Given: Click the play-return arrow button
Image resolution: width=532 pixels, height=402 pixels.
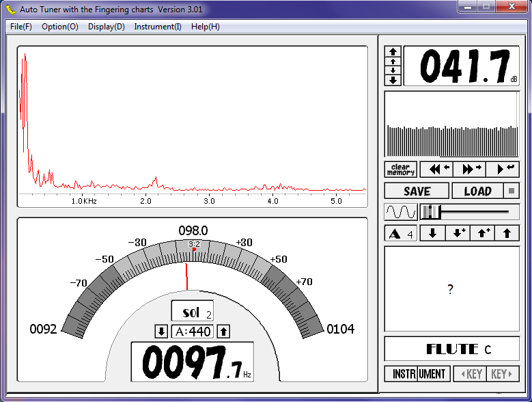Looking at the screenshot, I should point(503,169).
